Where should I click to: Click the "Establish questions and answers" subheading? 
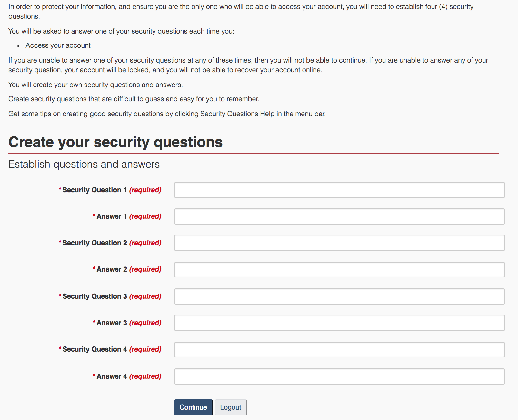coord(84,164)
